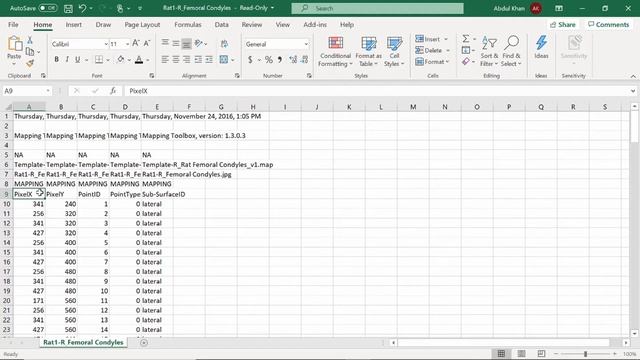Open Borders dropdown arrow
This screenshot has width=640, height=360.
tap(108, 60)
